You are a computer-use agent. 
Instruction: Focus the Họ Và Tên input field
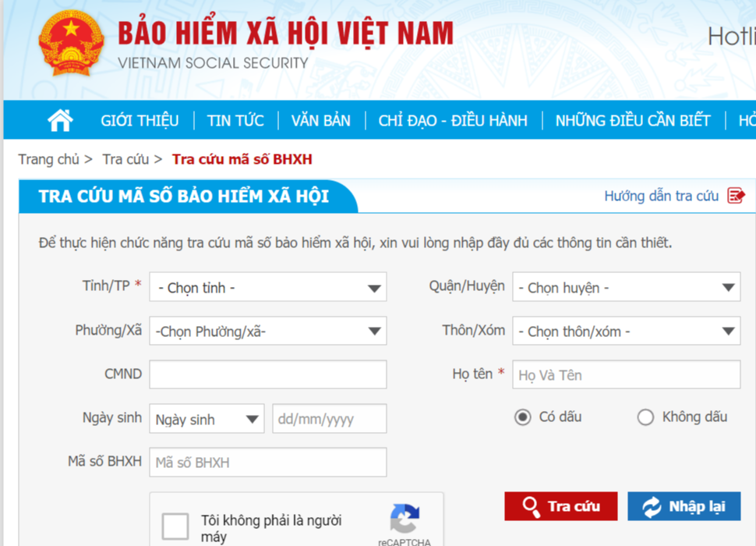[x=627, y=374]
